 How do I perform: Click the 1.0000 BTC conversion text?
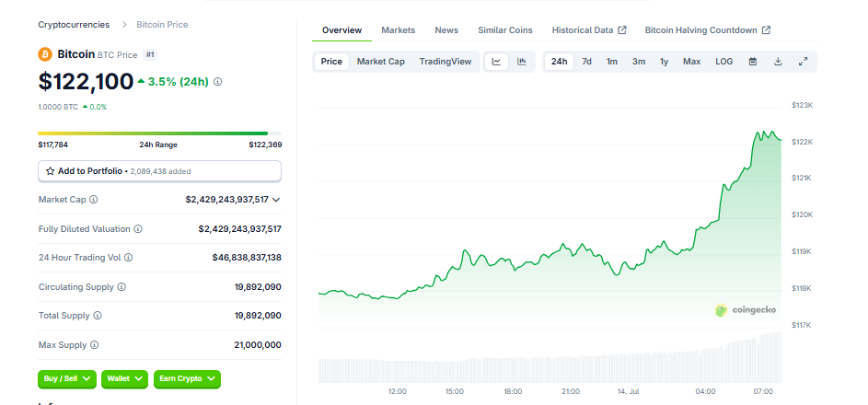click(58, 107)
